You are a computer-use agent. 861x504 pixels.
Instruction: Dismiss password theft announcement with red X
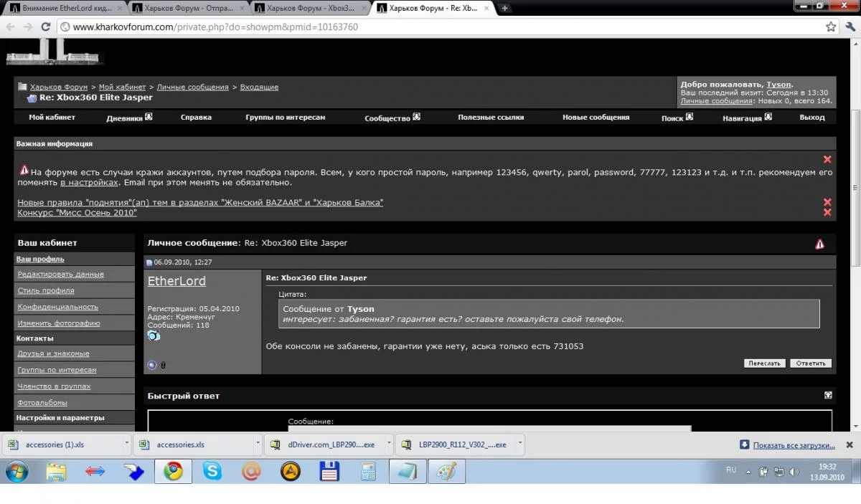[x=827, y=159]
